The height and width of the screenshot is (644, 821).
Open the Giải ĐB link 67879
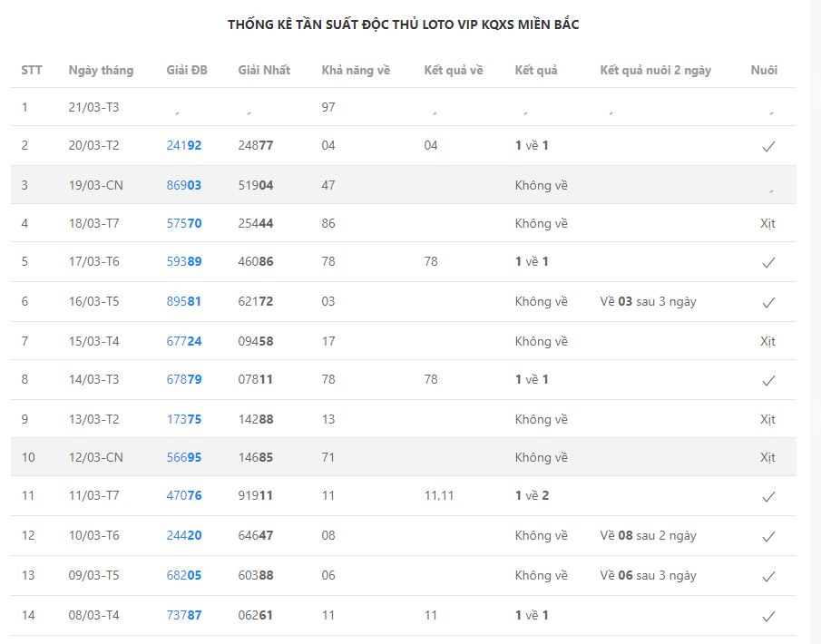(184, 379)
